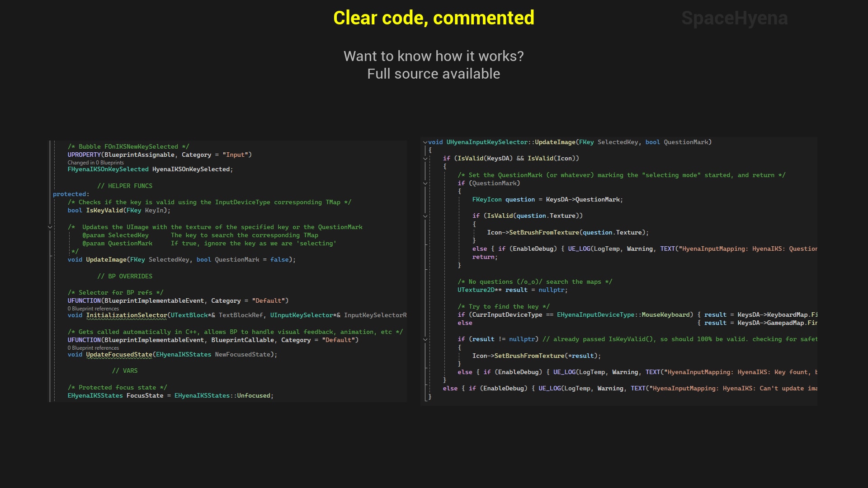Open '0 Blueprint references' above InitializationSelector
This screenshot has width=868, height=488.
click(x=93, y=309)
